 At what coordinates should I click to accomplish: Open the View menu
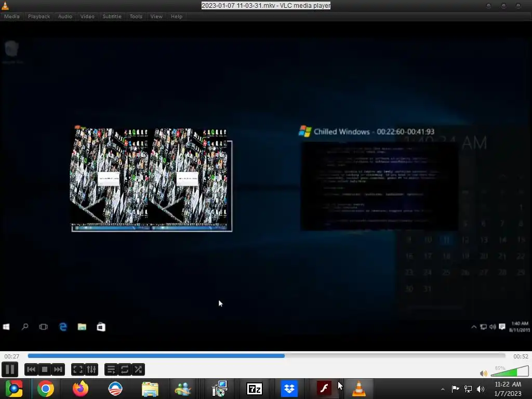[156, 16]
